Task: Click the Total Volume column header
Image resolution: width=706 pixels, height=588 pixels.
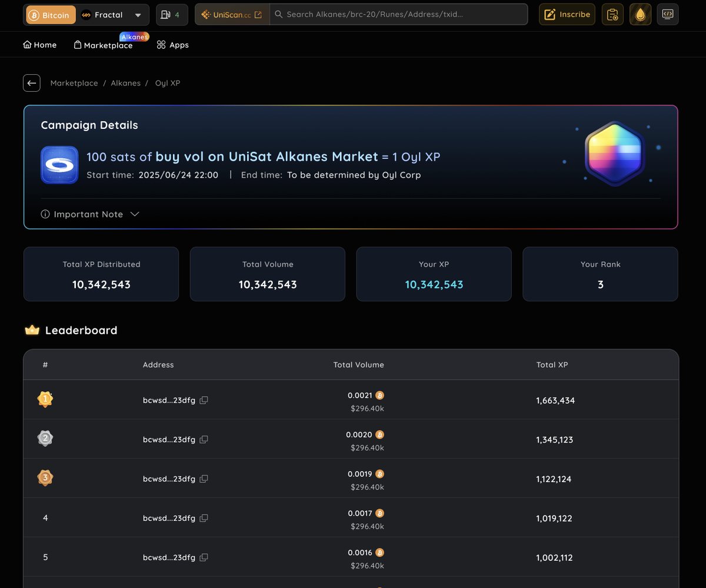Action: 358,365
